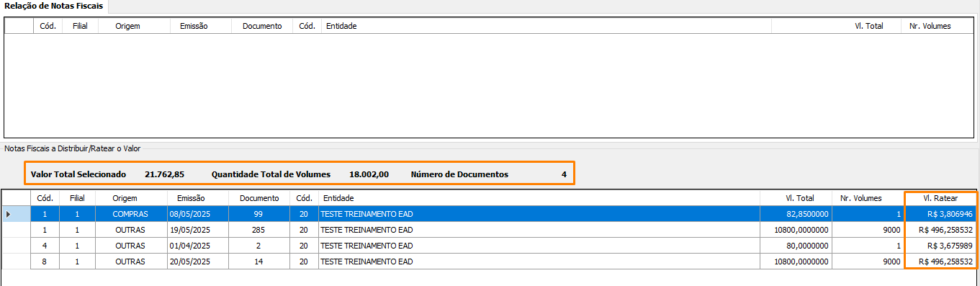Viewport: 980px width, 286px height.
Task: Select 9000 volumes cell in document 14 row
Action: (x=868, y=262)
